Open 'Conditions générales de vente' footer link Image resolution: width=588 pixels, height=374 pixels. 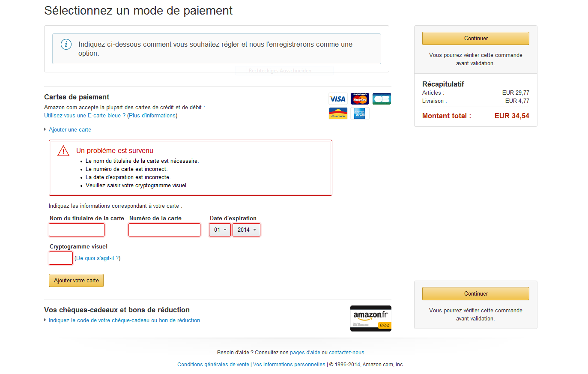pos(213,365)
